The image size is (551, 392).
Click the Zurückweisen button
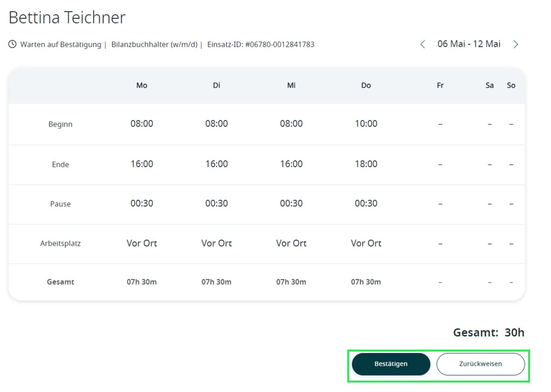click(x=480, y=364)
